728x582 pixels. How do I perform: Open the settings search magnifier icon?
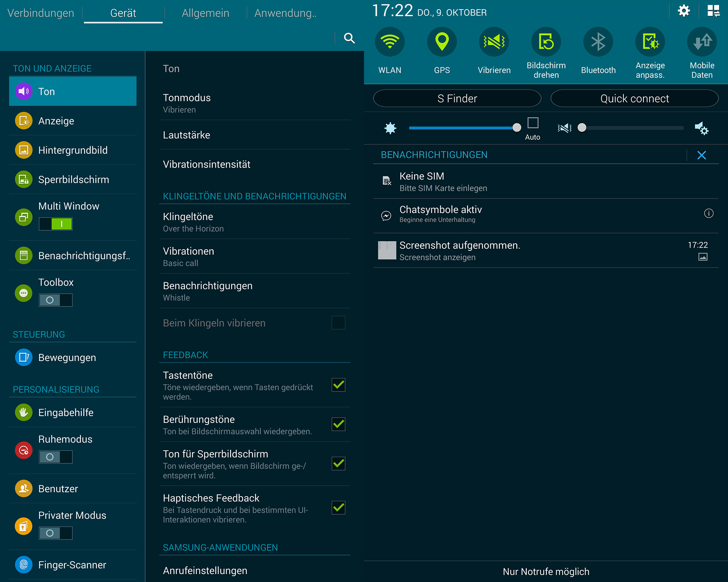tap(349, 38)
